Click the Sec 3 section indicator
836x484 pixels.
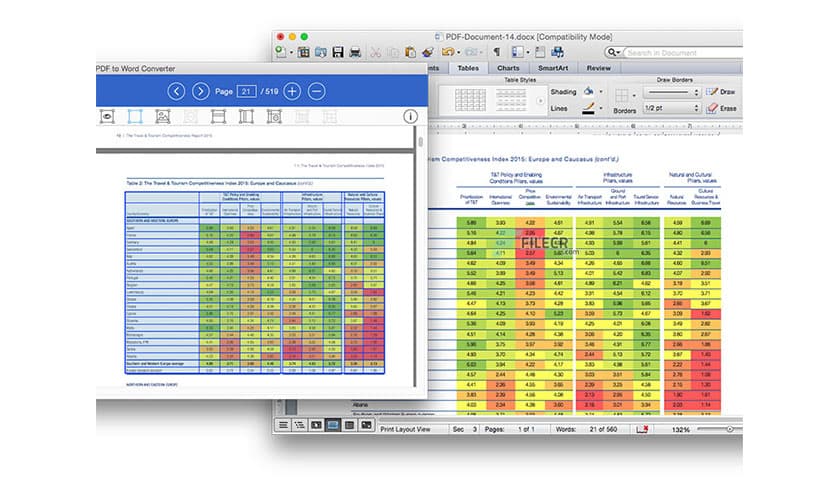(464, 429)
